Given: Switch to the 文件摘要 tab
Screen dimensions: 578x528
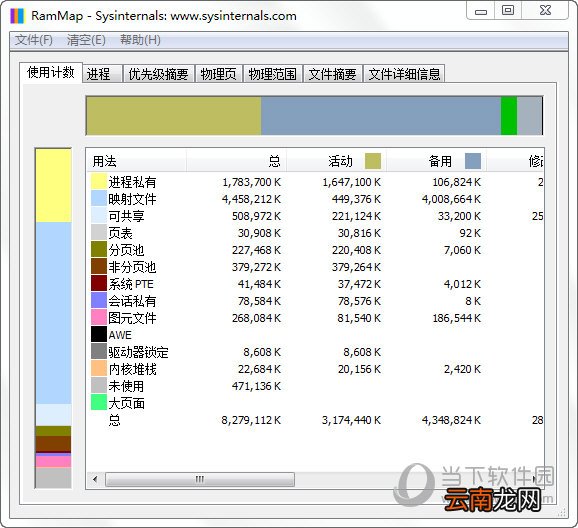Looking at the screenshot, I should (333, 74).
